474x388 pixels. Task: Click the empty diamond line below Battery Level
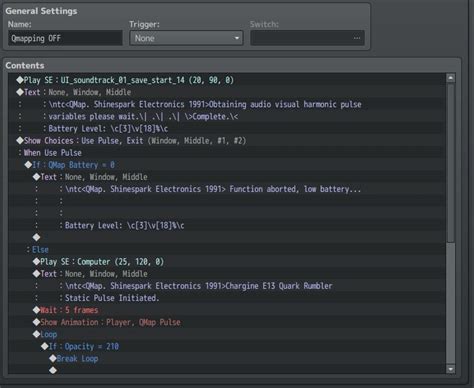click(x=227, y=237)
